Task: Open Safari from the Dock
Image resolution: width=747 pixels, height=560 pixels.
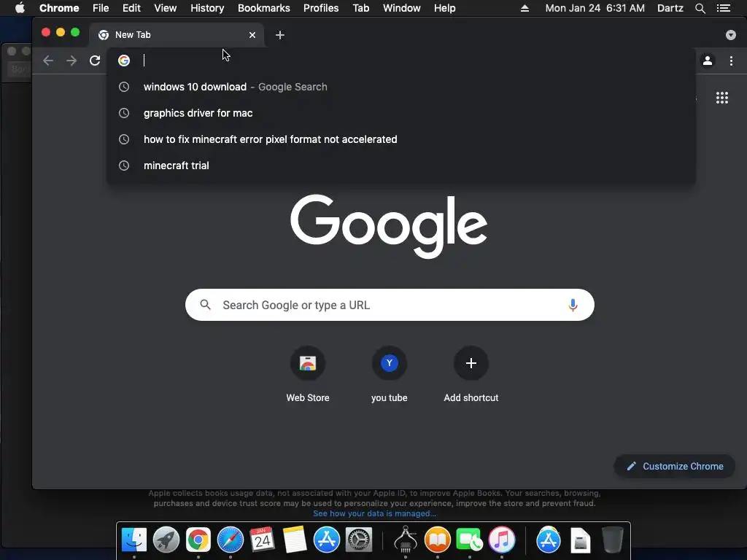Action: tap(230, 540)
